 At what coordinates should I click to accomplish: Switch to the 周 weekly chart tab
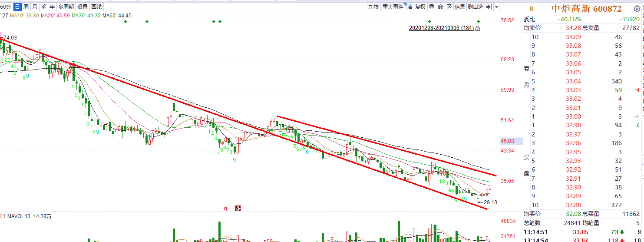(26, 7)
